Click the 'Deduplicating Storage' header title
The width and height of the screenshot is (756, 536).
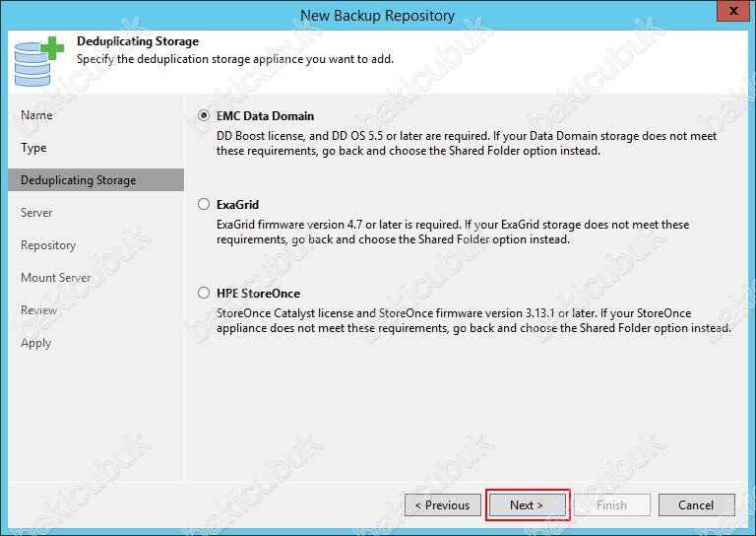click(138, 41)
